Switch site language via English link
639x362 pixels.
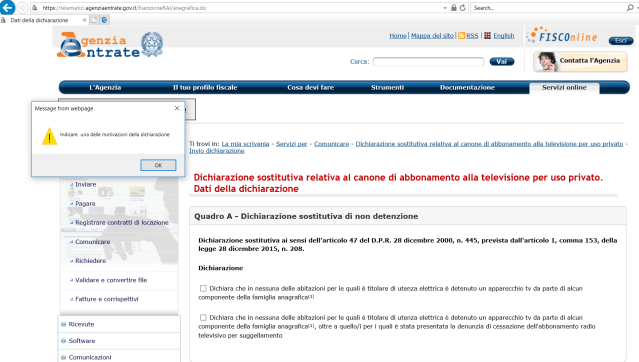[504, 35]
